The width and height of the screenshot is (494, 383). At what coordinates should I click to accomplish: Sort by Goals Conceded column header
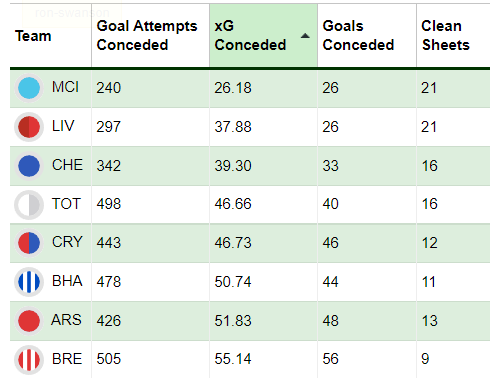click(358, 35)
